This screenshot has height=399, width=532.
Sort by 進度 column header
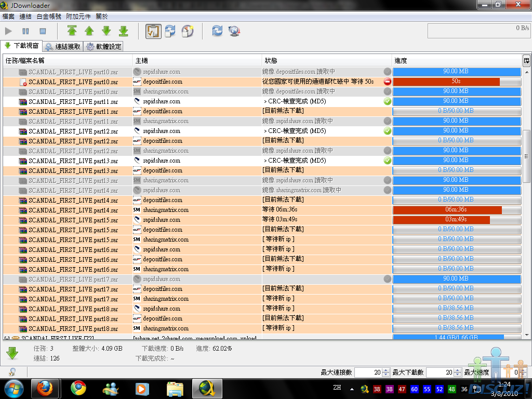point(457,60)
